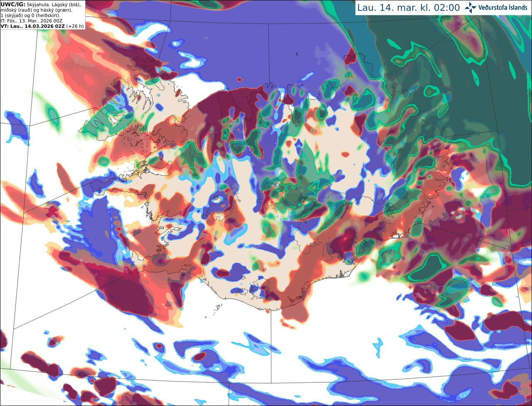Click the Veðurstofa Íslands star logo icon
The width and height of the screenshot is (532, 406).
pyautogui.click(x=470, y=7)
